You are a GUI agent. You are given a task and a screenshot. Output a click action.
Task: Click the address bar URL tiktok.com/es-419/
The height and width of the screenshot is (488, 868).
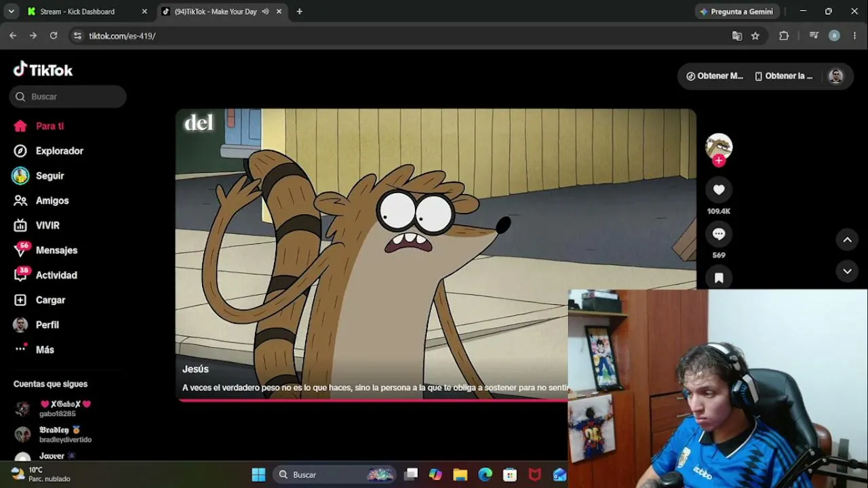(122, 36)
